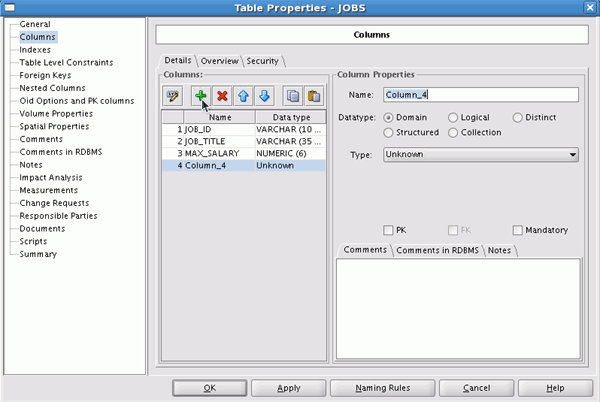Open Help
Image resolution: width=600 pixels, height=402 pixels.
click(x=555, y=388)
